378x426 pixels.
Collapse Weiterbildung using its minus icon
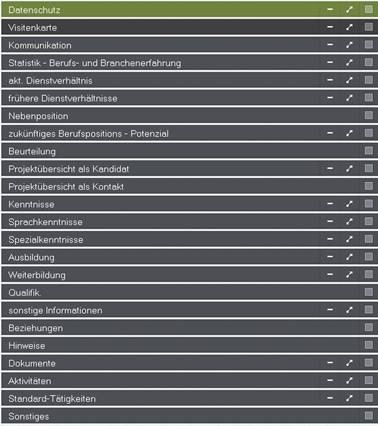(x=330, y=275)
